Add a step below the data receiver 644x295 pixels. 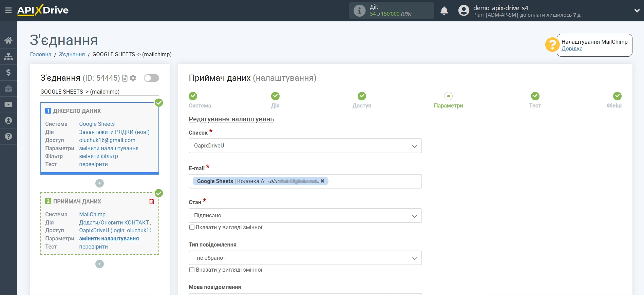99,264
